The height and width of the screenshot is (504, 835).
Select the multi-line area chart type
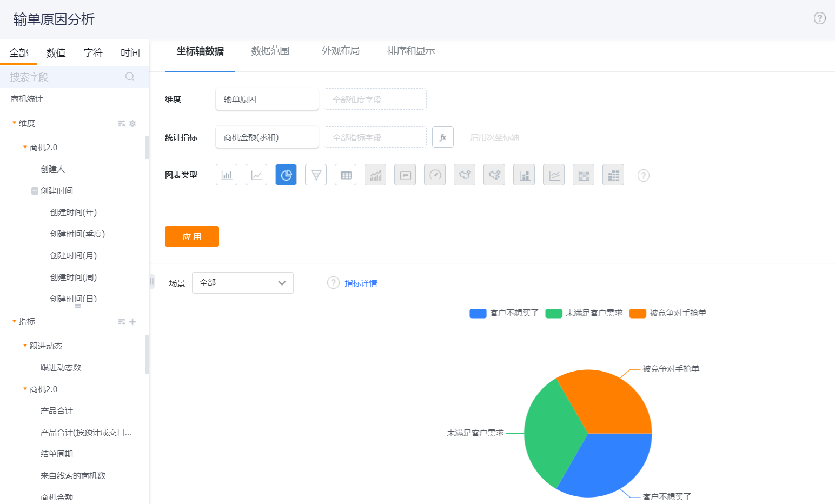click(554, 175)
